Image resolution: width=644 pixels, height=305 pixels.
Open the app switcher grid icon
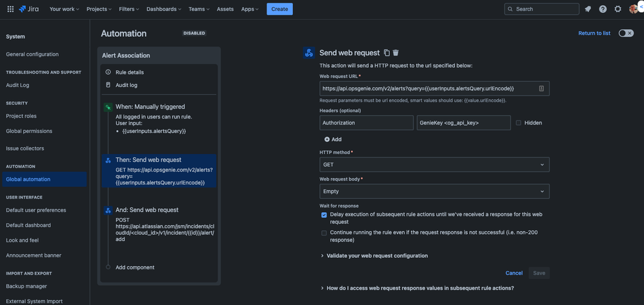(x=11, y=8)
